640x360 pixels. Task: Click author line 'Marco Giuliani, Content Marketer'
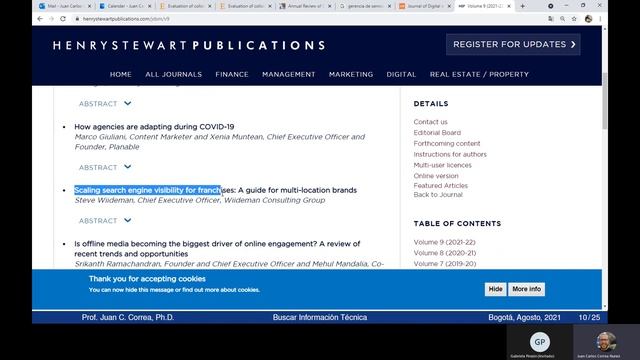pos(220,142)
